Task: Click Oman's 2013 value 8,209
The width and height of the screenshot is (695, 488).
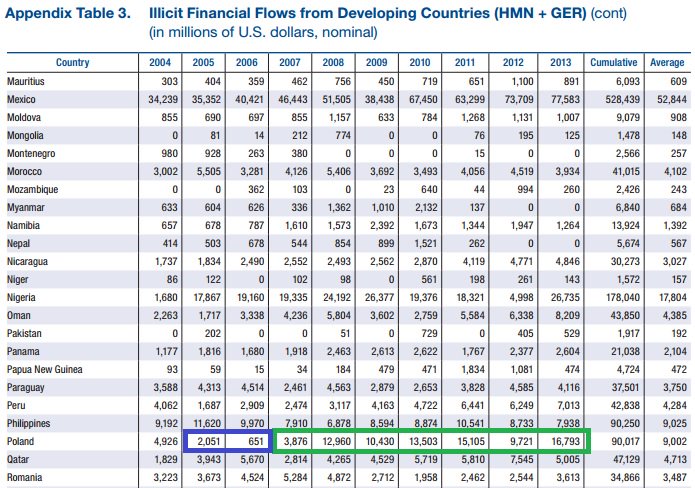Action: click(x=567, y=316)
